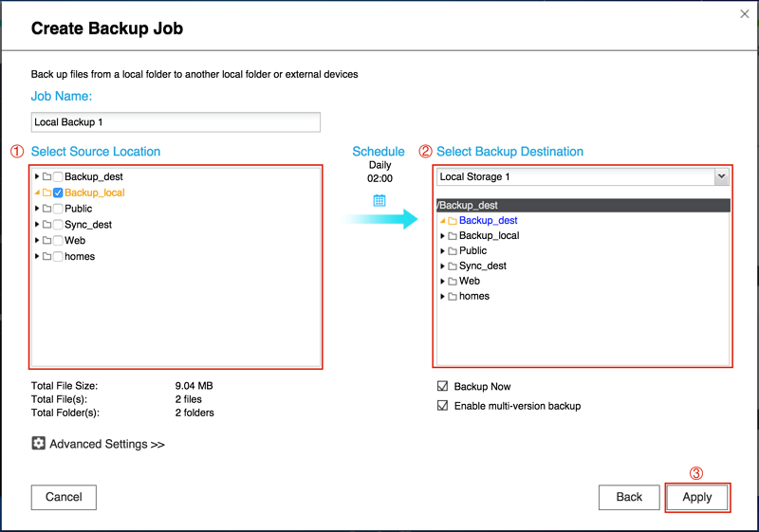Click the schedule calendar icon

point(379,200)
